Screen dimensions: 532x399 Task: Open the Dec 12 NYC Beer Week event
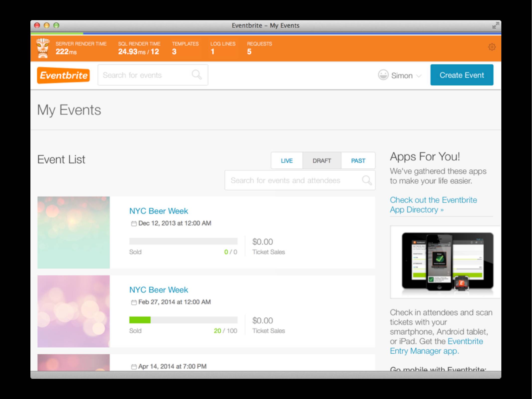pos(159,211)
